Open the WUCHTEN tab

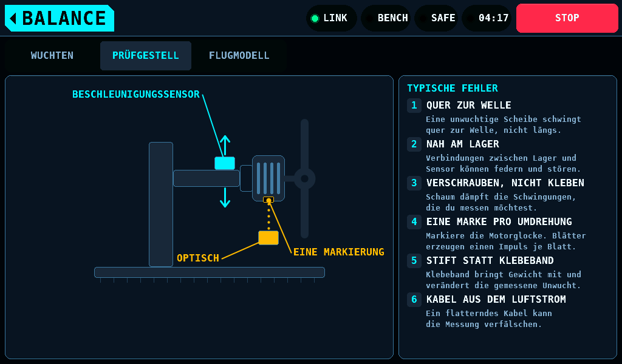(x=52, y=55)
